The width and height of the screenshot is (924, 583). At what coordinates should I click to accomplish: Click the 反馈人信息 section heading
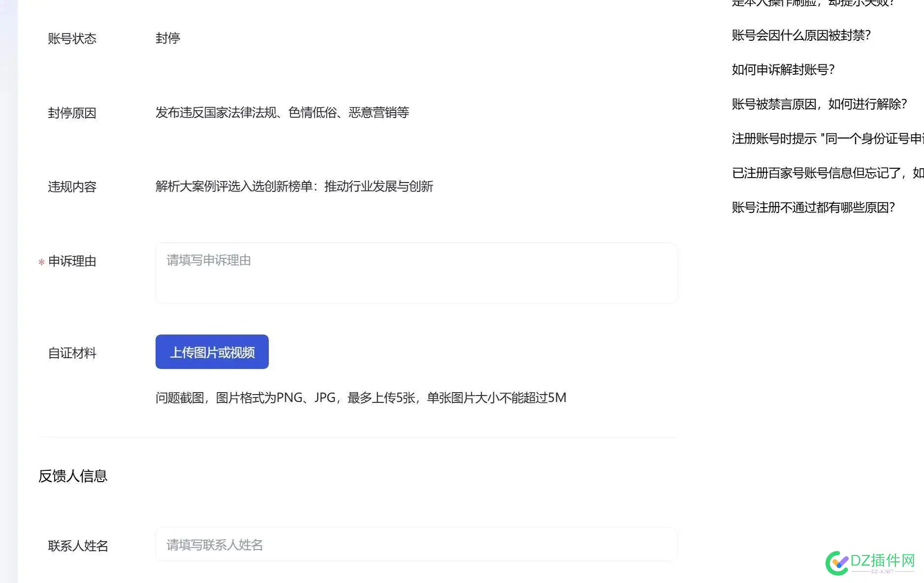(x=73, y=476)
